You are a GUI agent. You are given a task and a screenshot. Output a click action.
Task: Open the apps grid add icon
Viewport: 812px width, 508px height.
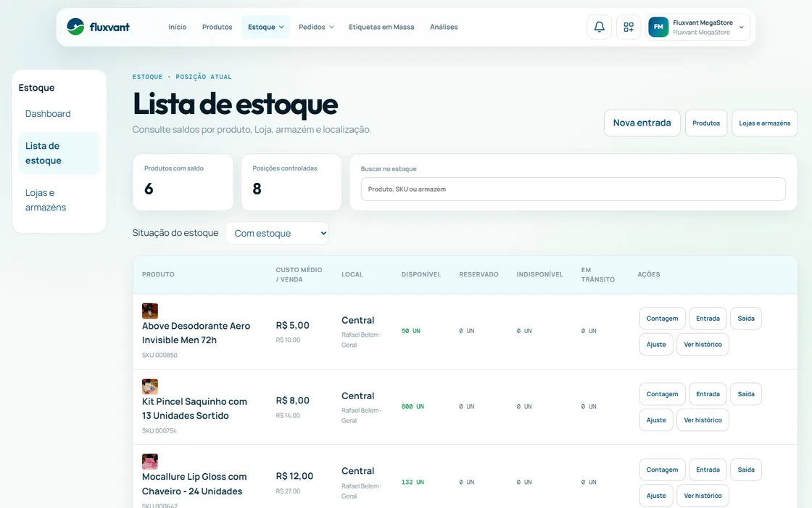click(629, 27)
